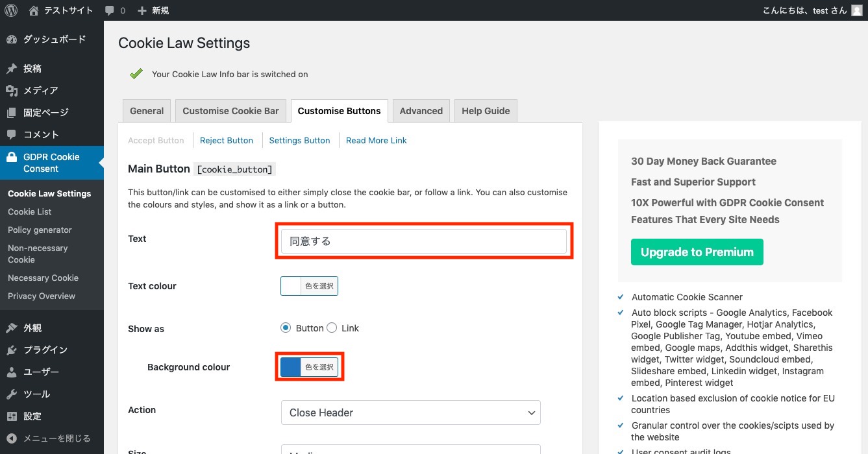This screenshot has width=868, height=454.
Task: Open 投稿 in the sidebar
Action: point(32,68)
